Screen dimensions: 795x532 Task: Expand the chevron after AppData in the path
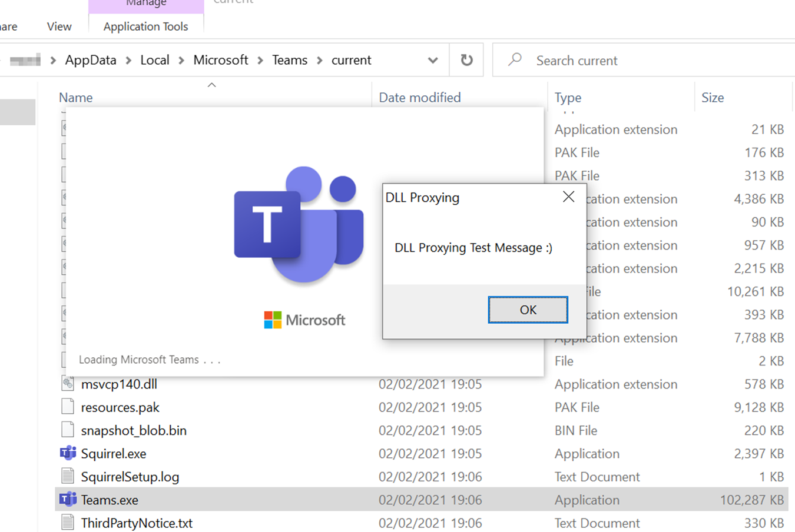click(x=128, y=60)
